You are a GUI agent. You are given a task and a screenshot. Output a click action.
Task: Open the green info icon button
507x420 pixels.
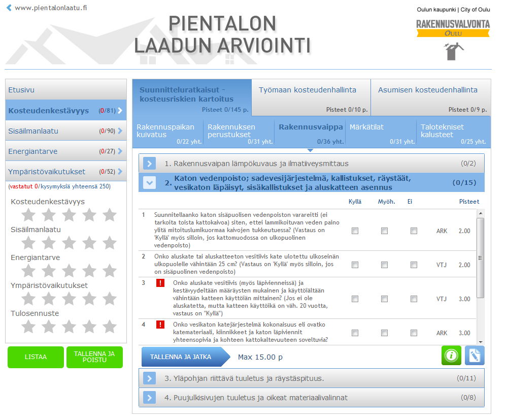451,356
